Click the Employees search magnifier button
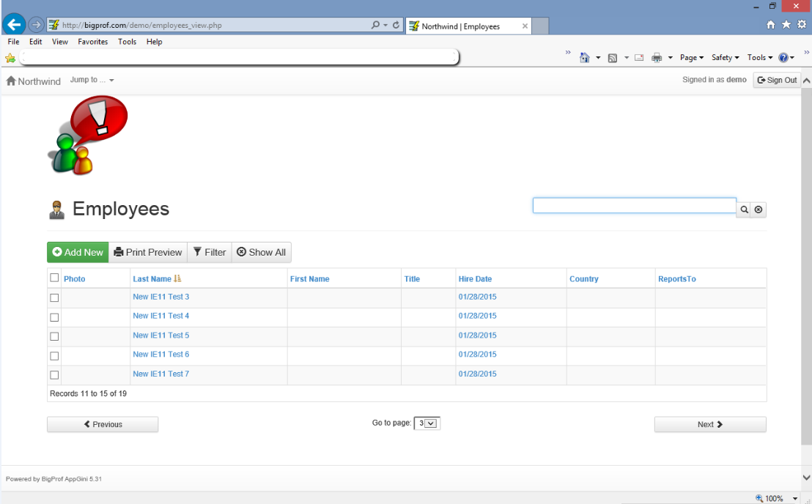812x504 pixels. point(744,210)
